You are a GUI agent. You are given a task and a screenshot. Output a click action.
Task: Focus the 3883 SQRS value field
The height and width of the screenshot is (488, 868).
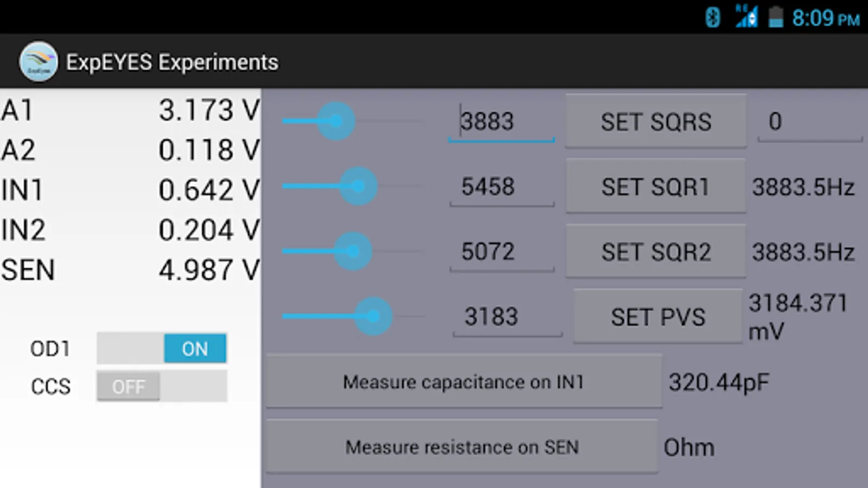coord(501,121)
